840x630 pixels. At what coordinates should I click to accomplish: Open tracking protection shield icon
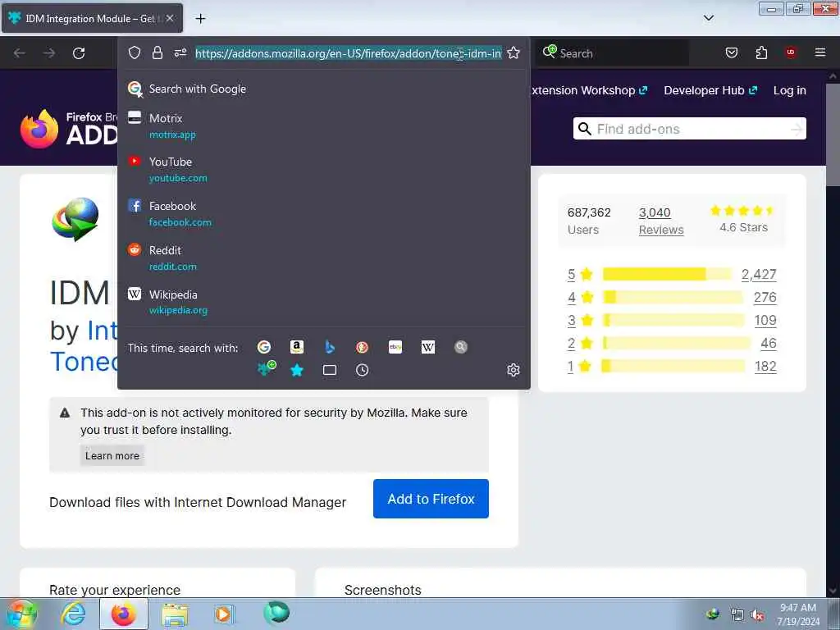coord(135,52)
